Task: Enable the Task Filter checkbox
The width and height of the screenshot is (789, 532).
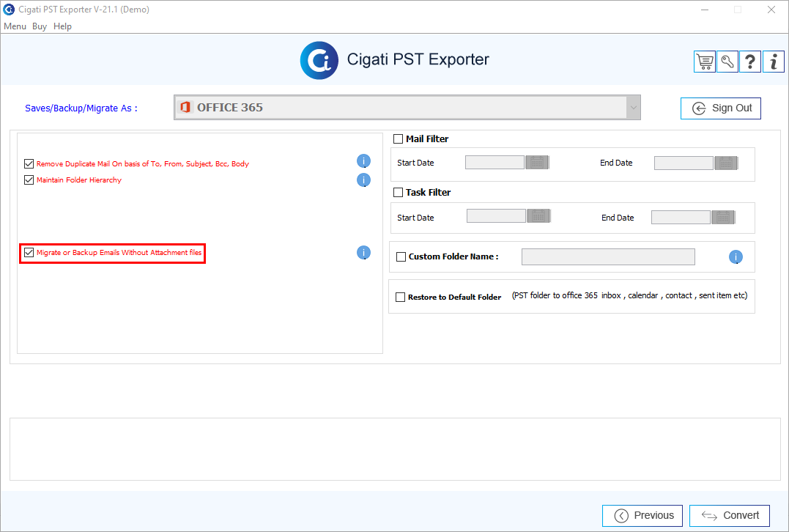Action: [398, 192]
